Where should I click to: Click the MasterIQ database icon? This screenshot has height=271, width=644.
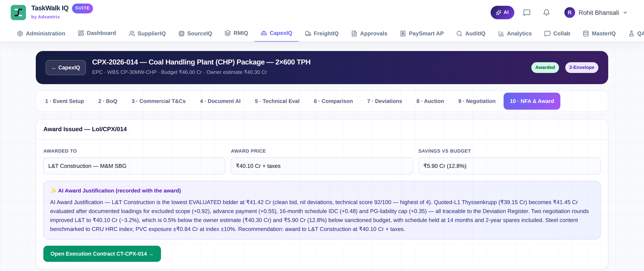[x=586, y=33]
